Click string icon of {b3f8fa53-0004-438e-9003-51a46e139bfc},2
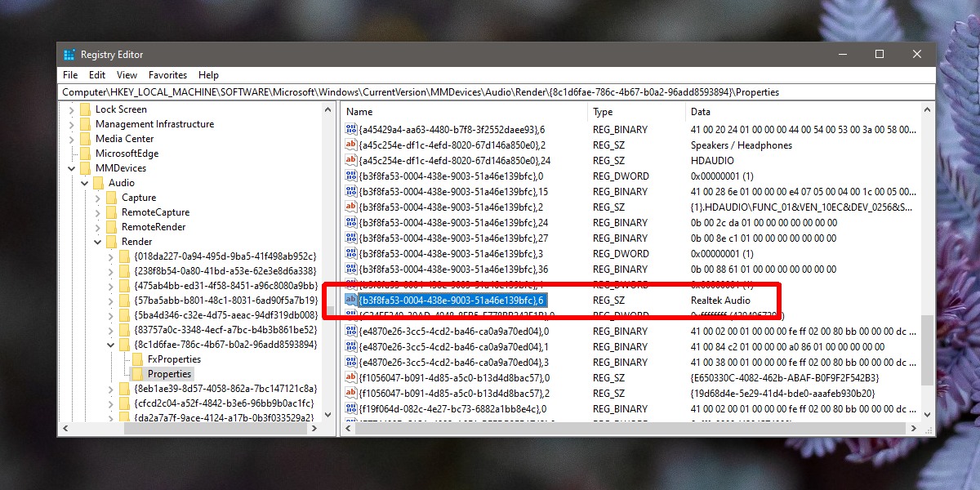Screen dimensions: 980x490 tap(351, 207)
